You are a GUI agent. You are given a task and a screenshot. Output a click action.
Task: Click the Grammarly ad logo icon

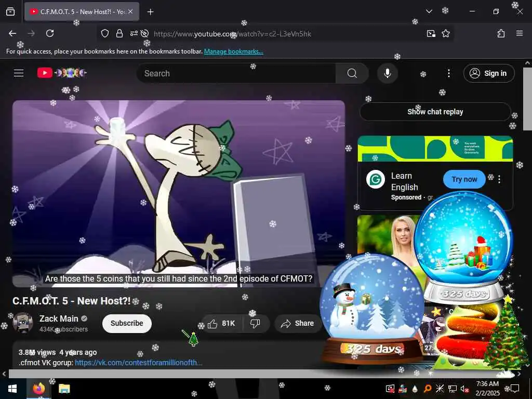pos(376,179)
